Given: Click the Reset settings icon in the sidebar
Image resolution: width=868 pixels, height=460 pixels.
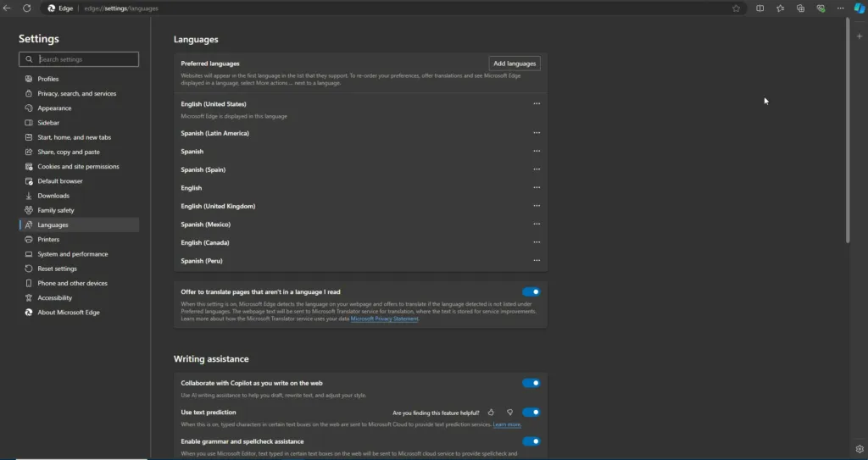Looking at the screenshot, I should (x=29, y=269).
